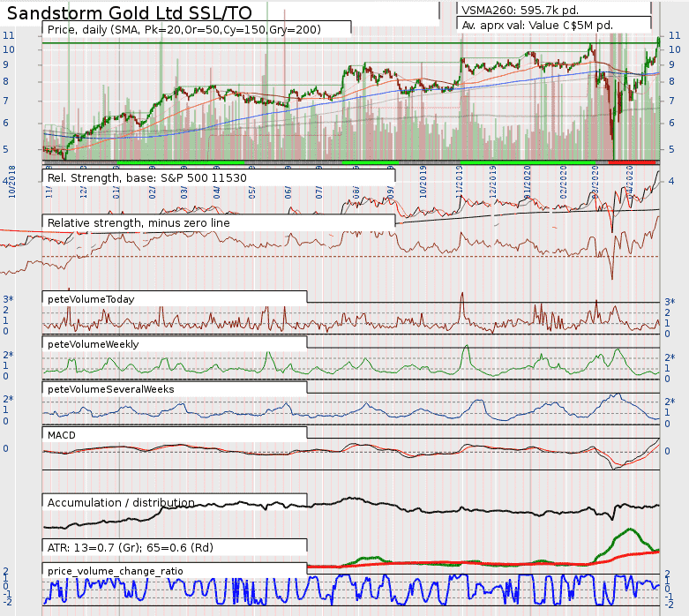Click the "10/2018" date label
This screenshot has height=616, width=689.
click(11, 182)
